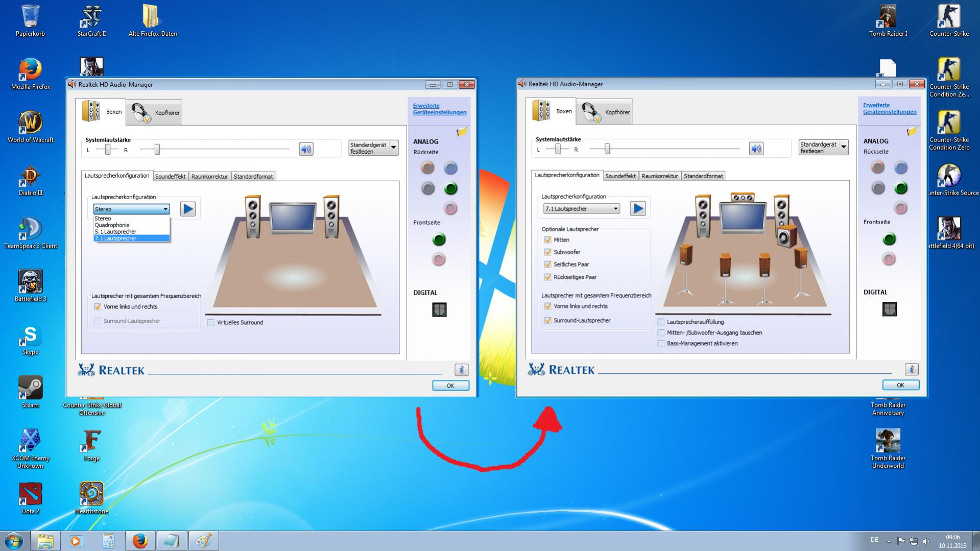The width and height of the screenshot is (980, 551).
Task: Click blue rear-panel jack in left window
Action: 450,167
